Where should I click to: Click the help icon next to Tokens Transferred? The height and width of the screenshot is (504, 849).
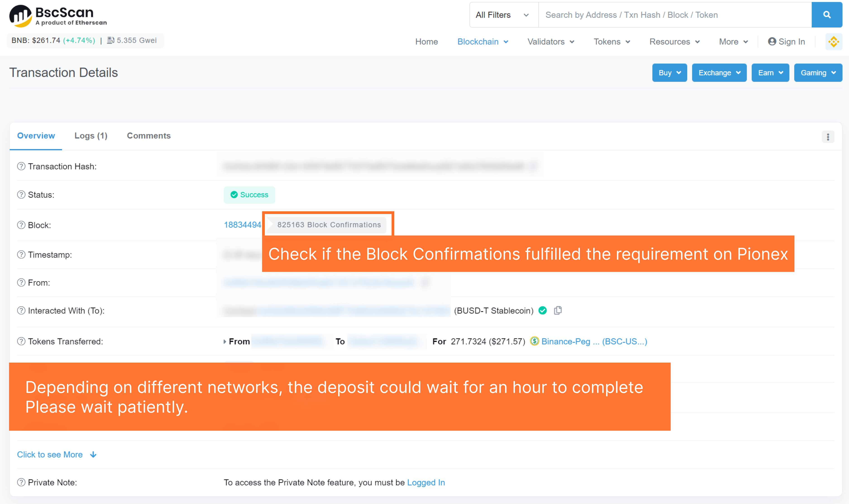[21, 341]
